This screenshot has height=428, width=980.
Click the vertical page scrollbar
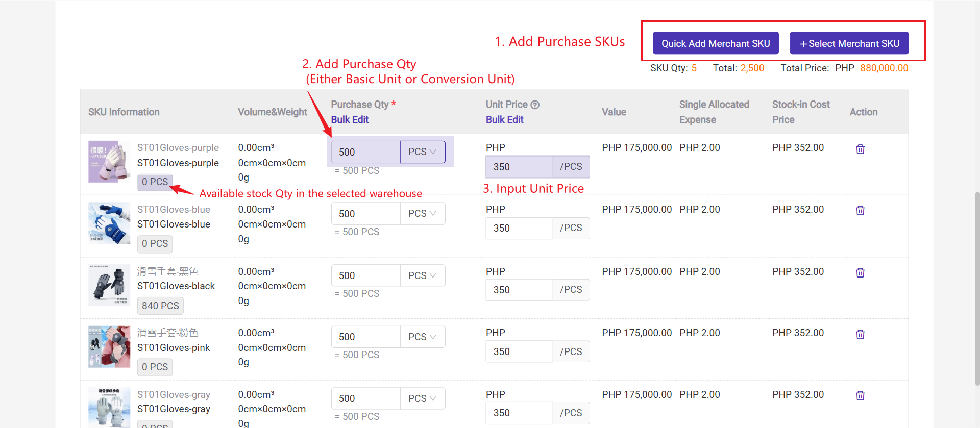pyautogui.click(x=977, y=288)
